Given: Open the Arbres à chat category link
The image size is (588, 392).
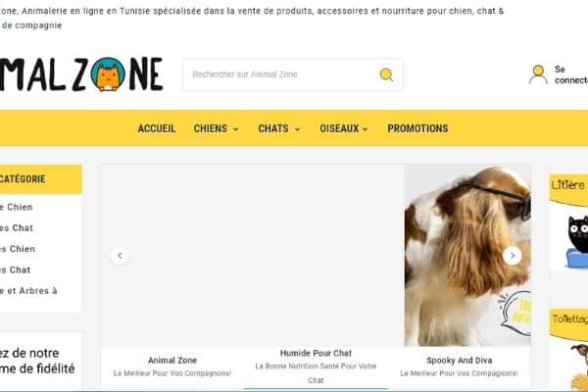Looking at the screenshot, I should 28,291.
